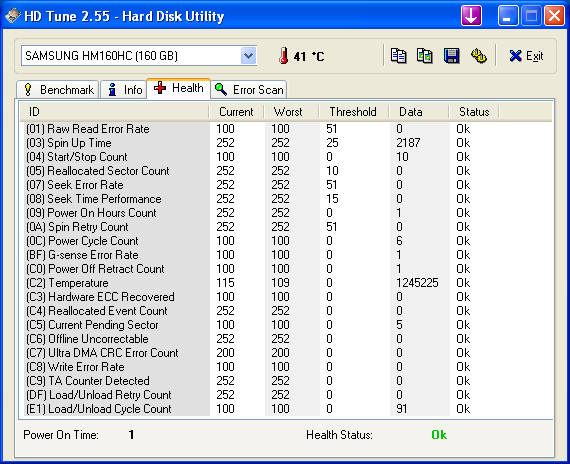Screen dimensions: 570x464
Task: Open the Info tab
Action: 124,89
